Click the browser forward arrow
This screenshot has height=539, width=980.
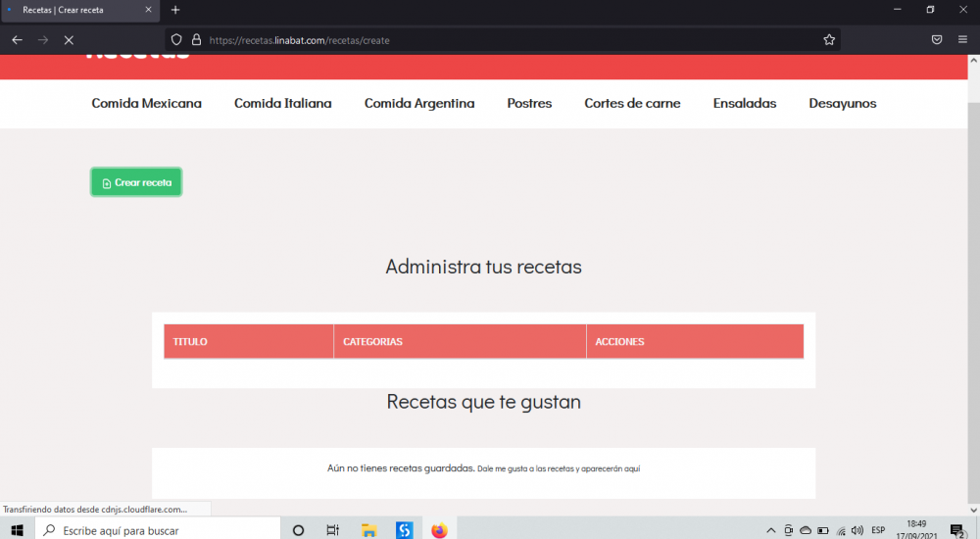[x=43, y=40]
